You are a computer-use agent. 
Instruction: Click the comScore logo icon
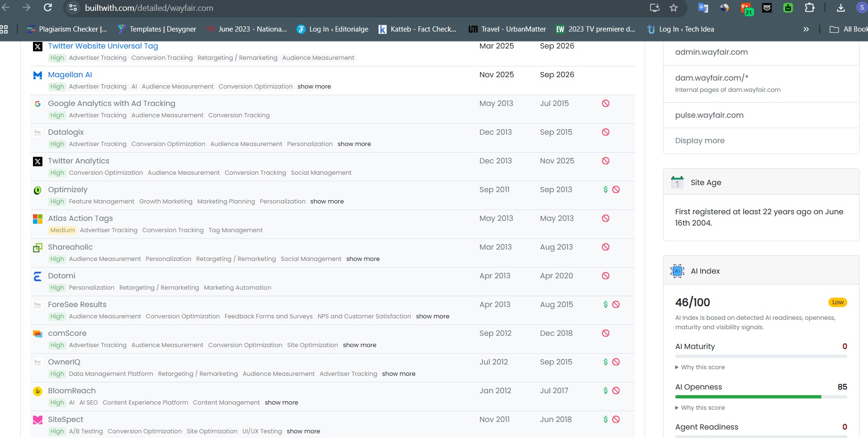click(38, 334)
